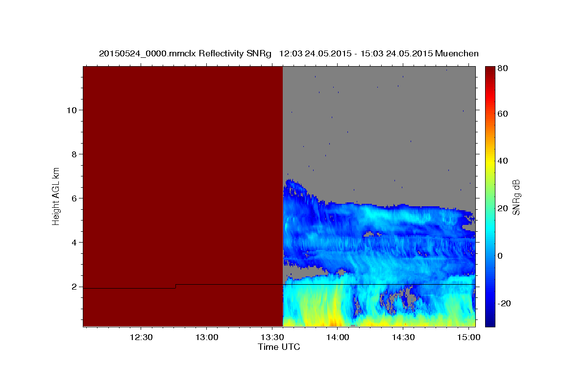Click the 'SNRg dB' colorbar label
This screenshot has height=392, width=588.
pyautogui.click(x=515, y=196)
